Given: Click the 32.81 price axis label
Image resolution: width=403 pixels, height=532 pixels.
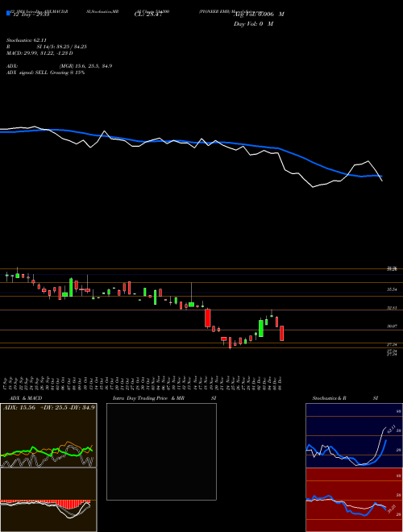Looking at the screenshot, I should pyautogui.click(x=392, y=308).
